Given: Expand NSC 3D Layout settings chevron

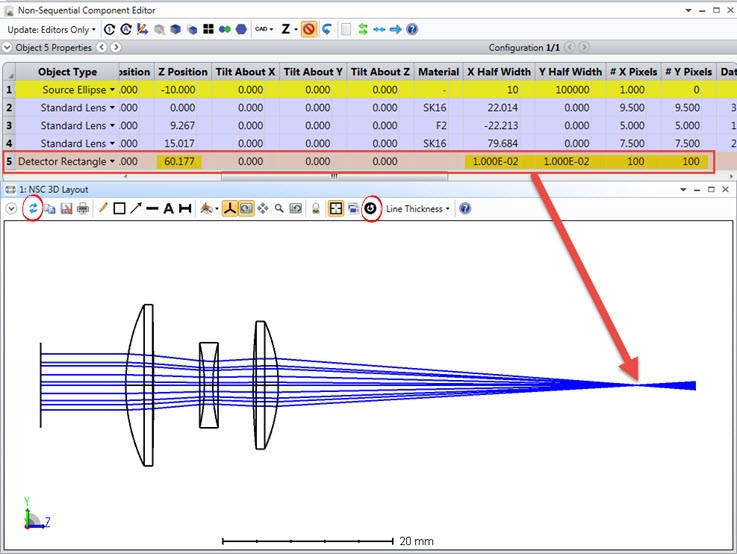Looking at the screenshot, I should pos(12,209).
